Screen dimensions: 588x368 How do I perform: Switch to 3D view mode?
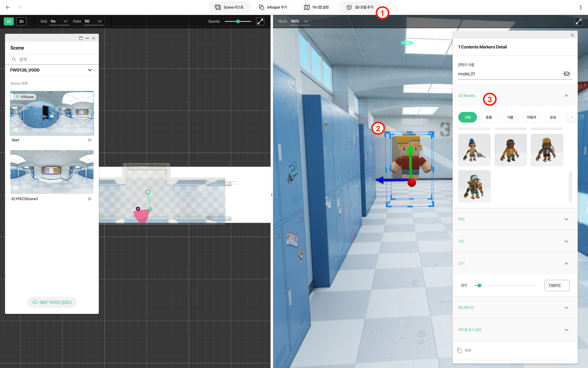(21, 21)
